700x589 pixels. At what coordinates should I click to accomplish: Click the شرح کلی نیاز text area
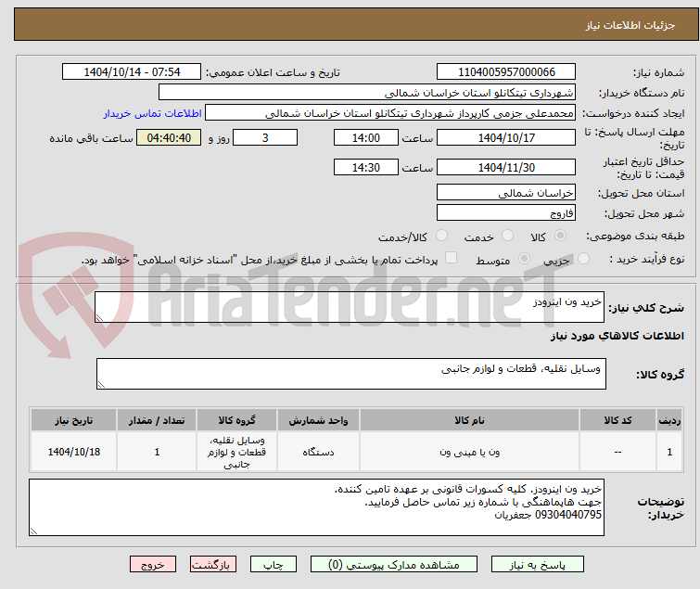350,307
